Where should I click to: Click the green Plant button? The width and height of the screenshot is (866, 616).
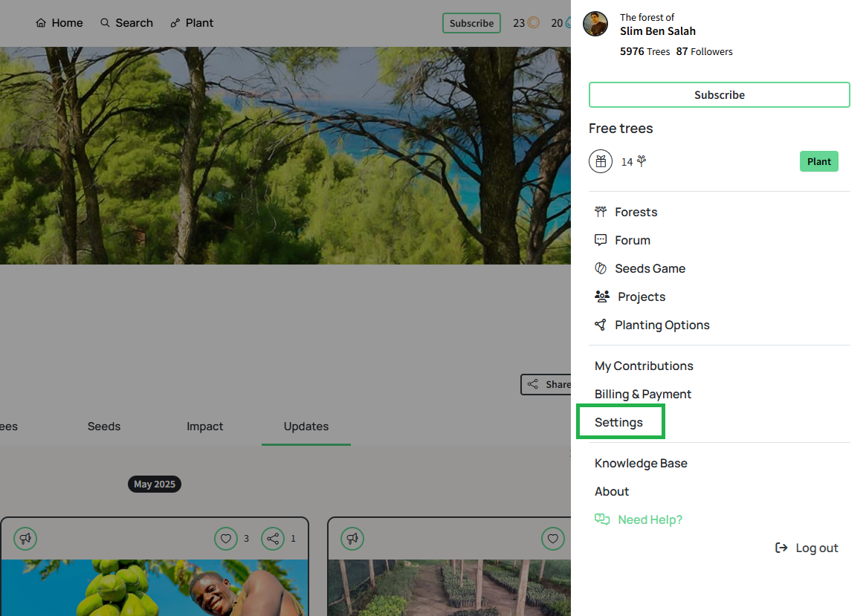818,161
